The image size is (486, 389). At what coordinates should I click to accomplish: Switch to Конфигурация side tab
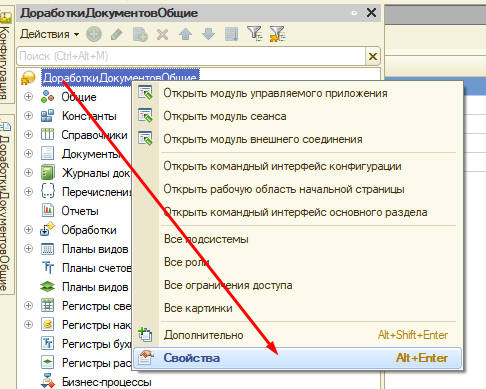[x=6, y=55]
